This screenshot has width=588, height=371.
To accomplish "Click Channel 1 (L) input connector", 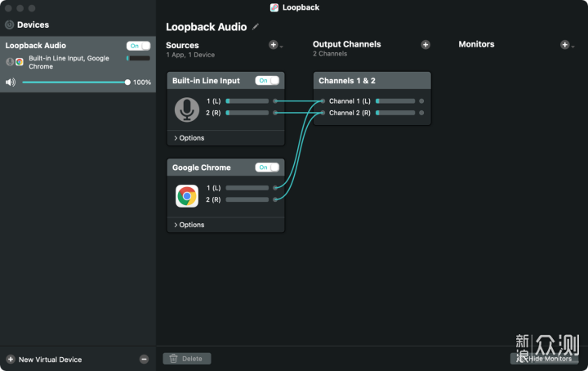I will point(323,101).
